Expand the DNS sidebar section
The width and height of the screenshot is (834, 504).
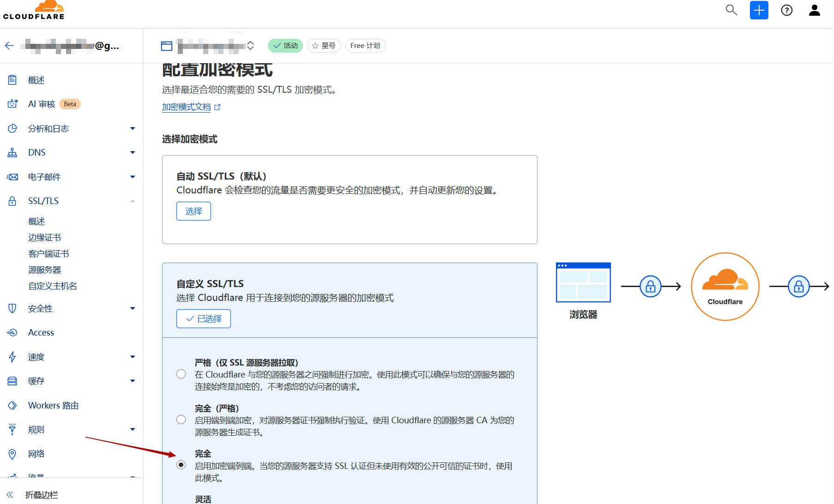(133, 152)
